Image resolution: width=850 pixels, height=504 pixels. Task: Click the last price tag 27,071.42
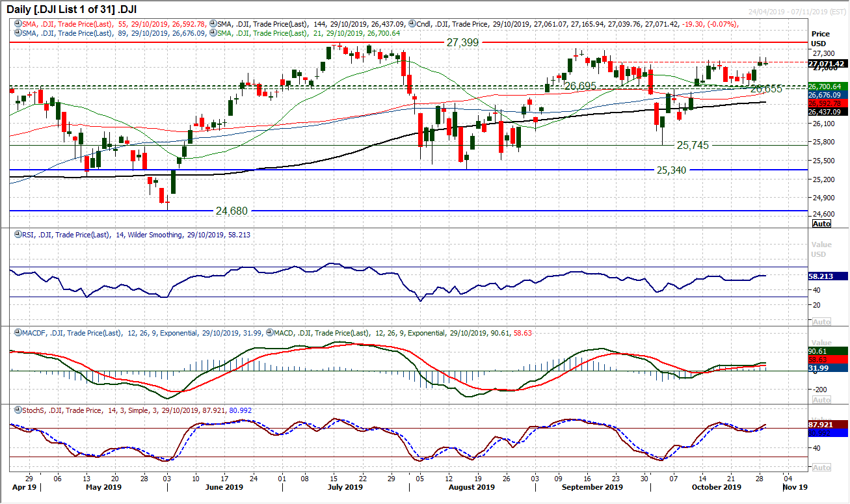pos(828,64)
